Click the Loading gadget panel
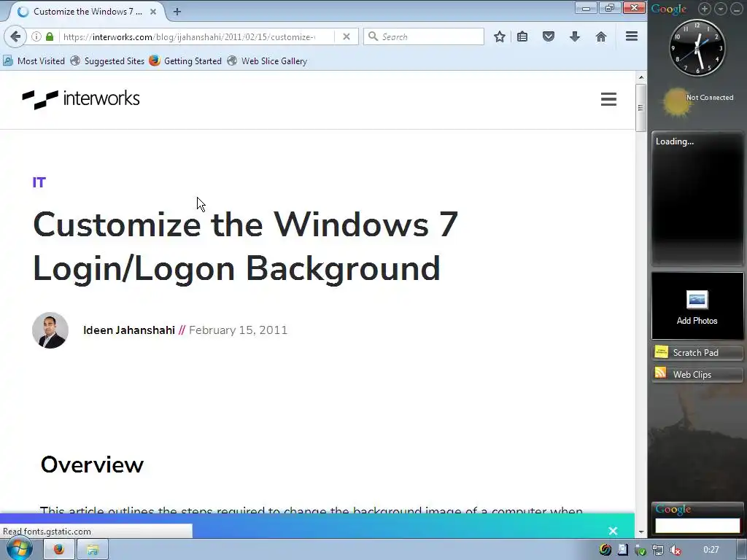The height and width of the screenshot is (560, 747). point(697,198)
